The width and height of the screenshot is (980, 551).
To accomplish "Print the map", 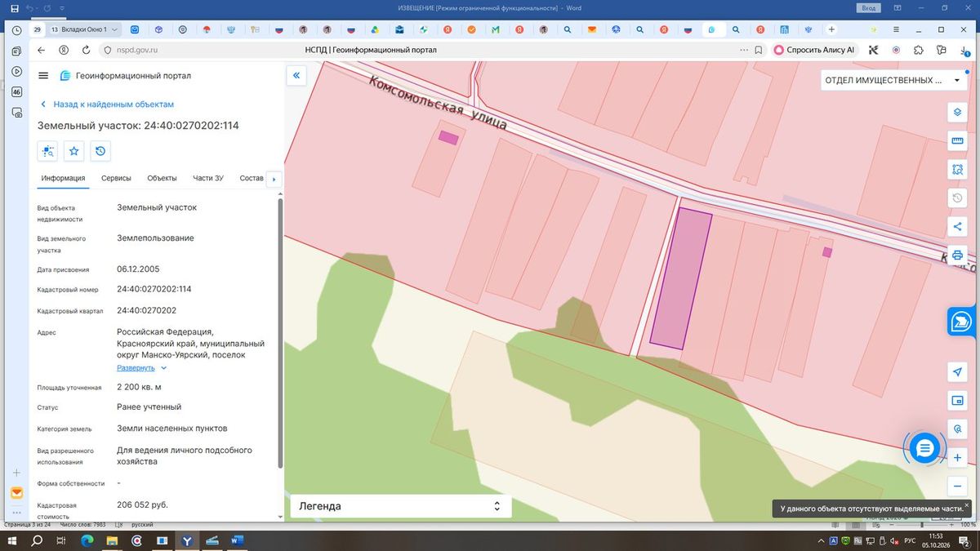I will (x=958, y=255).
